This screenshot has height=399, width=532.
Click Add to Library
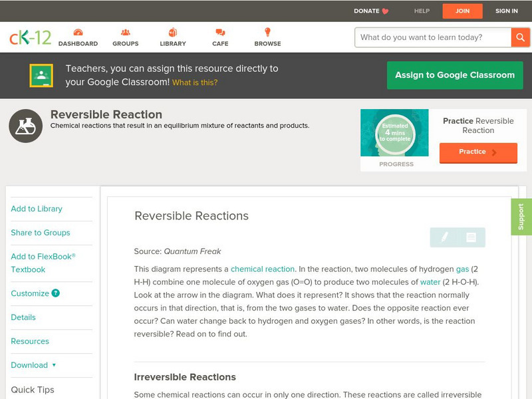coord(37,209)
